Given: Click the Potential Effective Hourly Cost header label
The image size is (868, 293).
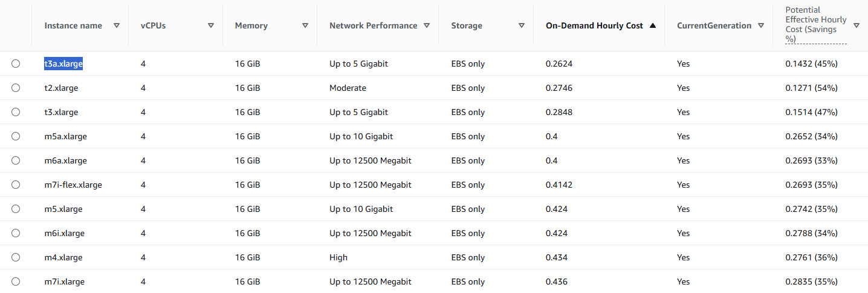Looking at the screenshot, I should 815,24.
